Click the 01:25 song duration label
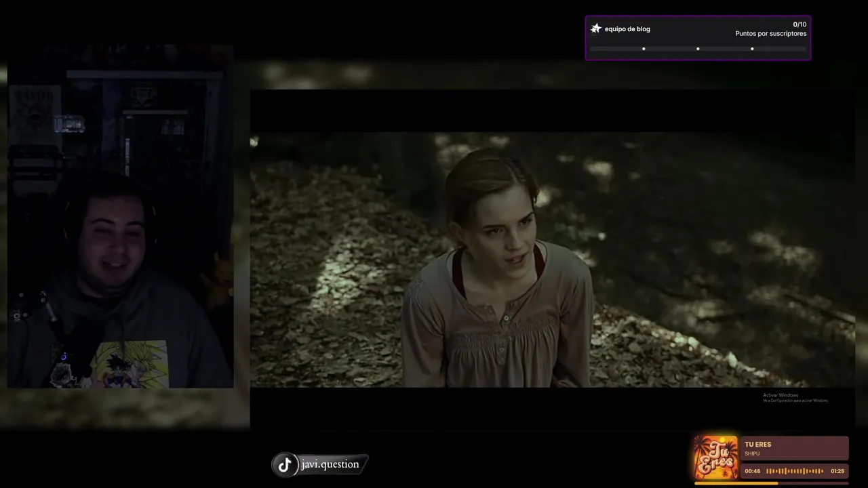868x488 pixels. [x=837, y=471]
